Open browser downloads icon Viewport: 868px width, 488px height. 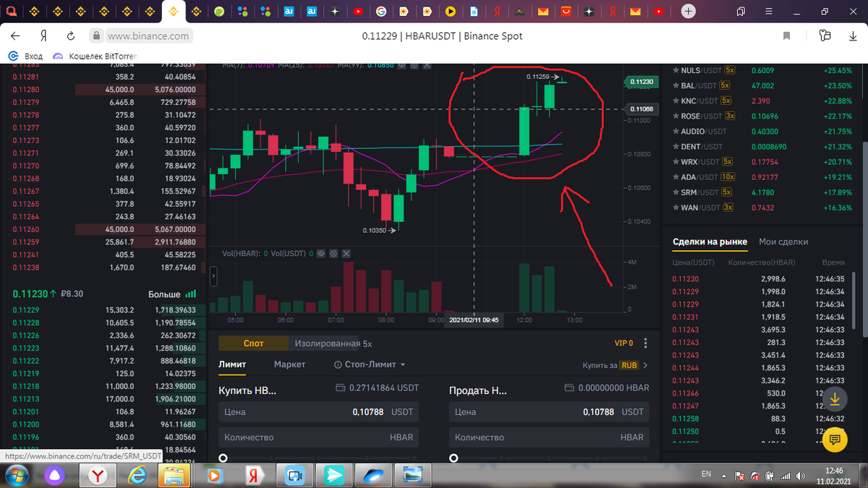pyautogui.click(x=853, y=36)
